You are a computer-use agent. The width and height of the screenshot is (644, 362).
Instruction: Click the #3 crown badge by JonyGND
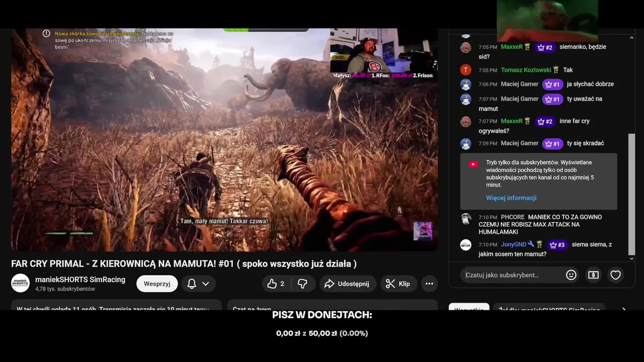557,245
